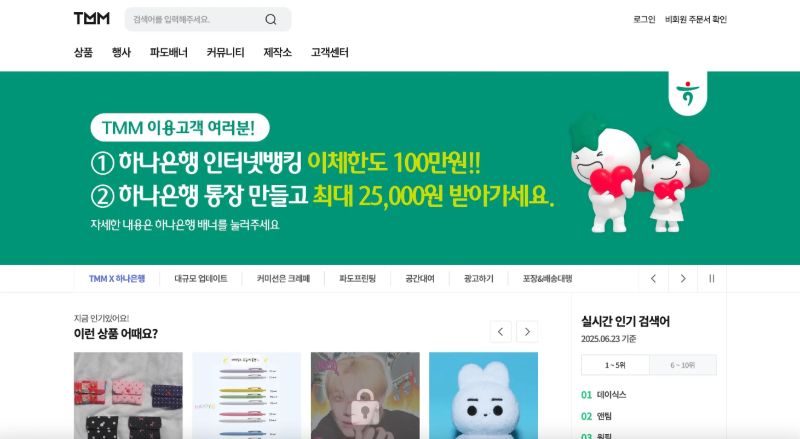Click 비회원 주문서 확인 link
This screenshot has width=800, height=439.
tap(696, 19)
